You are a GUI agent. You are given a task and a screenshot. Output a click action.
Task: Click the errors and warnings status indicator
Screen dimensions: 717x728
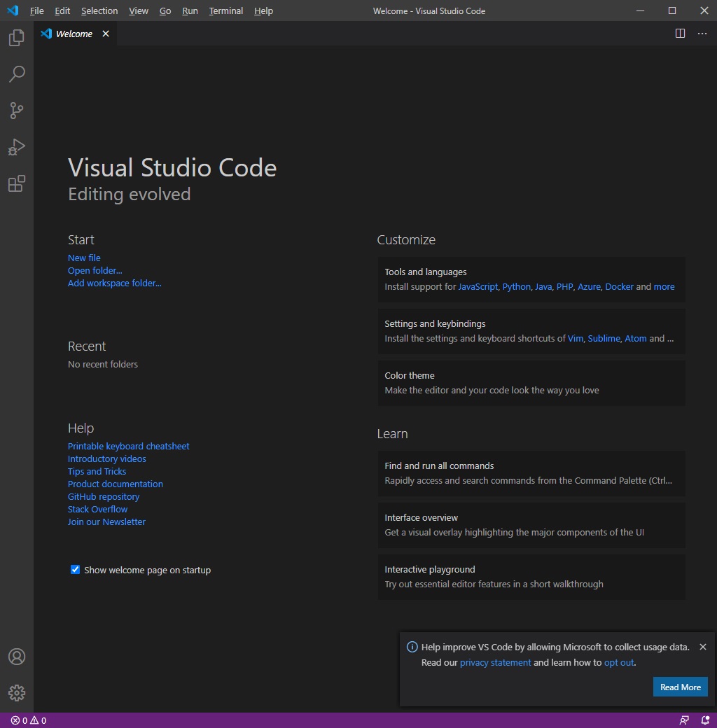point(29,720)
